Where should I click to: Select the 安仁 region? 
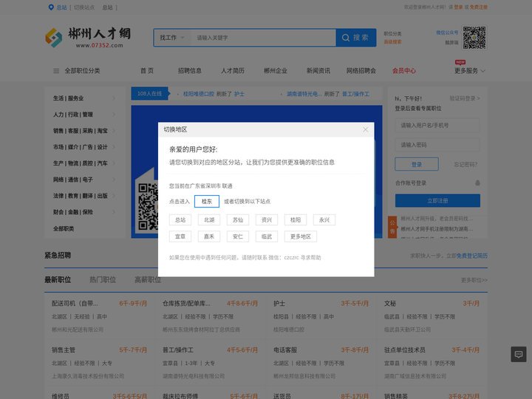tap(238, 236)
